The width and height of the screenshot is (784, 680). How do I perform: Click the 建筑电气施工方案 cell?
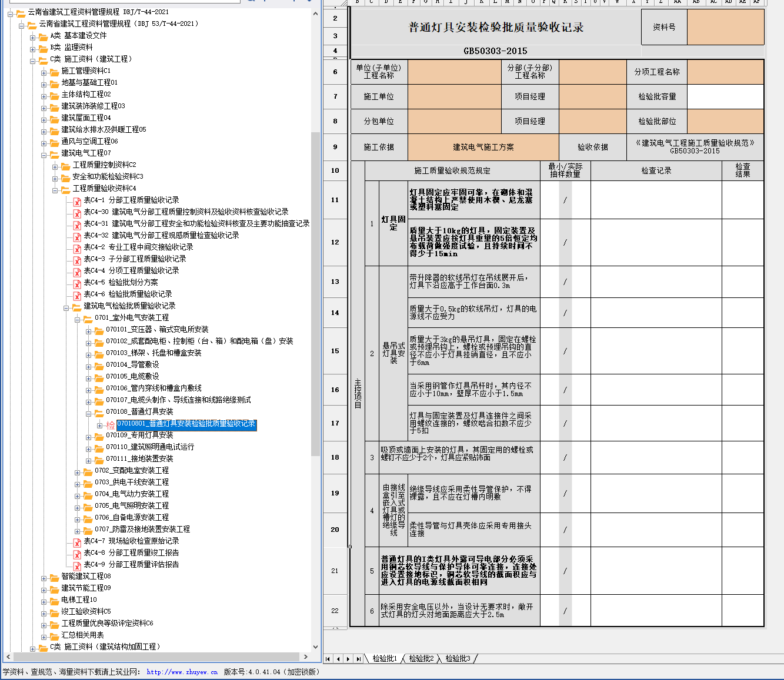coord(483,147)
